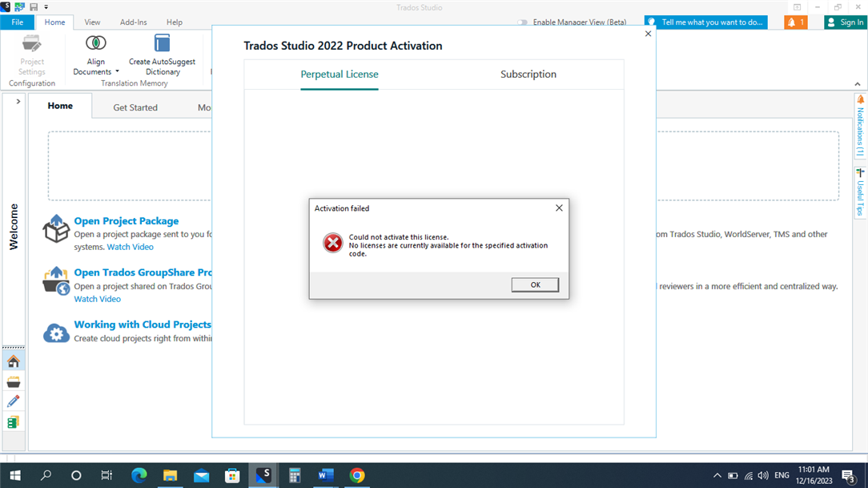Click the ENG language indicator
868x488 pixels.
click(x=782, y=475)
